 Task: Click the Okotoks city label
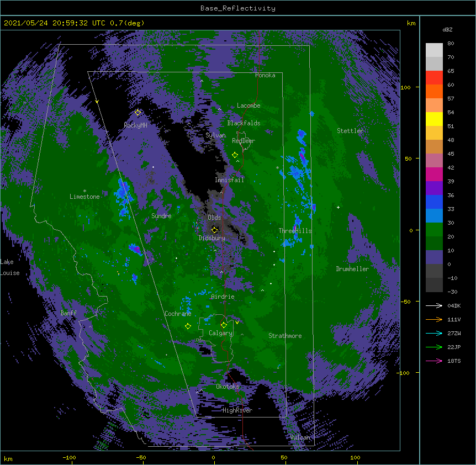point(228,387)
